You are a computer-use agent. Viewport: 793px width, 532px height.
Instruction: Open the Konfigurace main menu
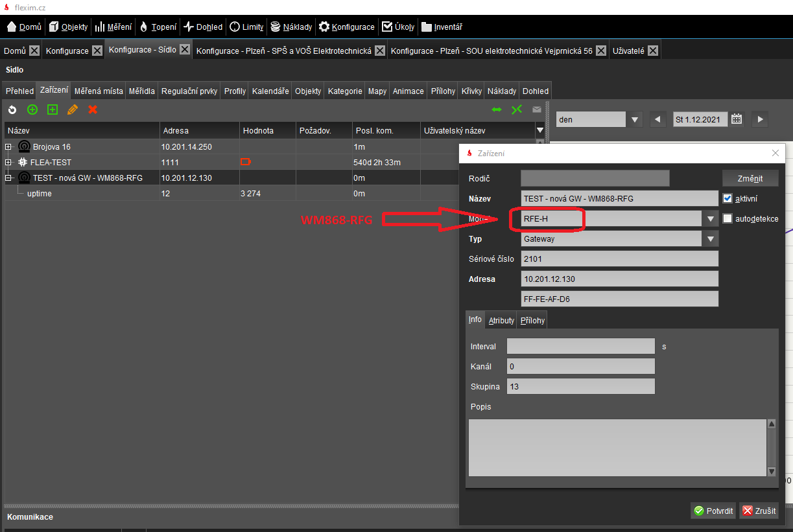(346, 27)
